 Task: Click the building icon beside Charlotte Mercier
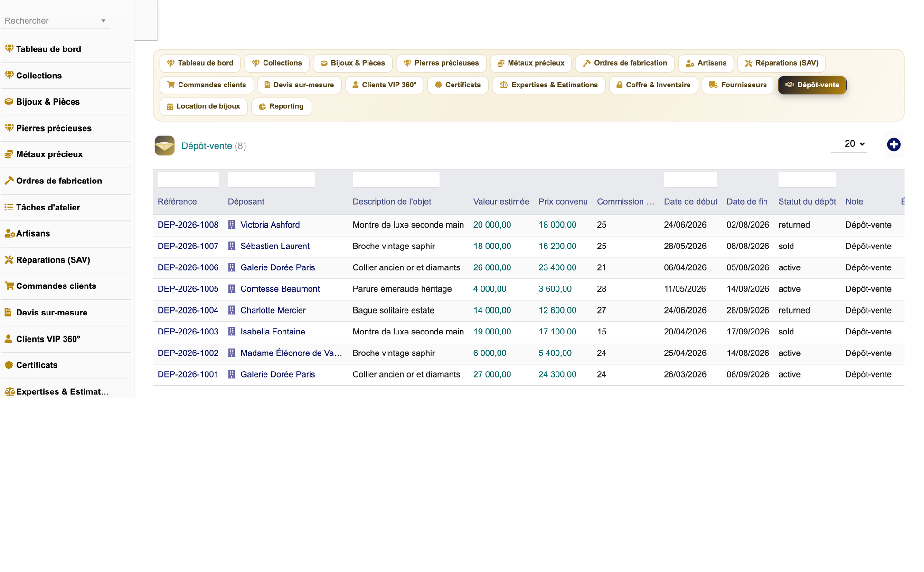(232, 310)
